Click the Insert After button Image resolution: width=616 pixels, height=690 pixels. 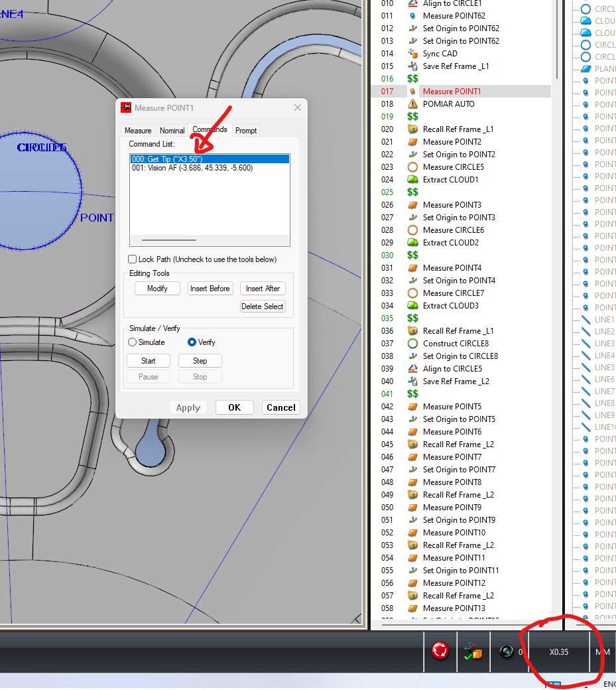(263, 288)
